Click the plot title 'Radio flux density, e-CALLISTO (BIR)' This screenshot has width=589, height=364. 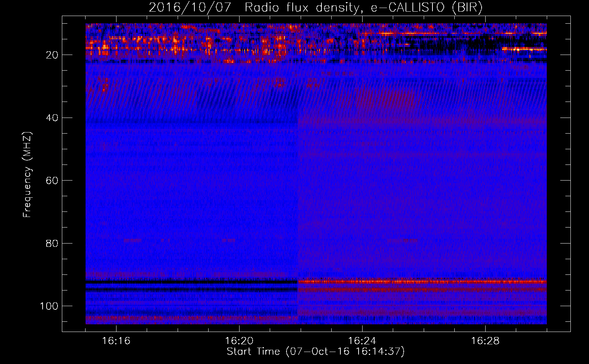(363, 8)
